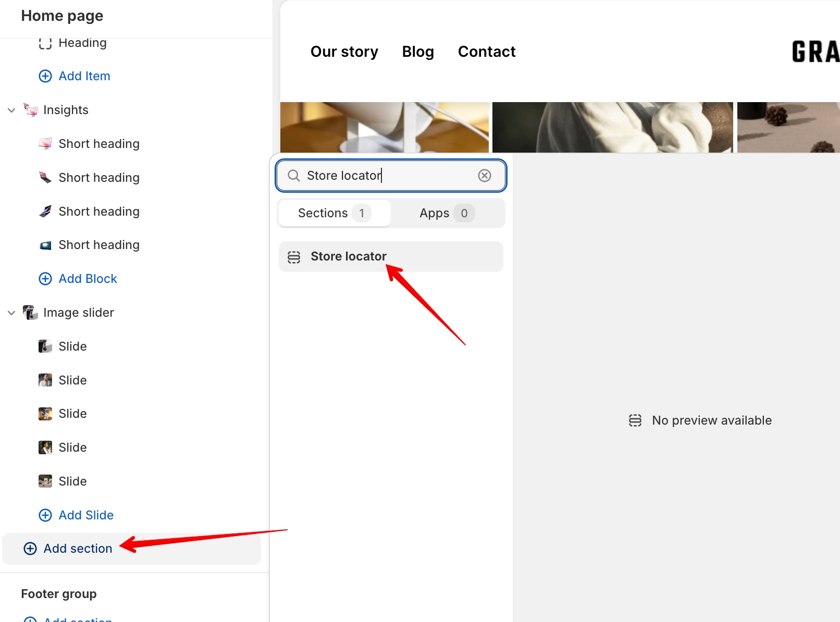Switch to the Apps tab

pyautogui.click(x=447, y=213)
